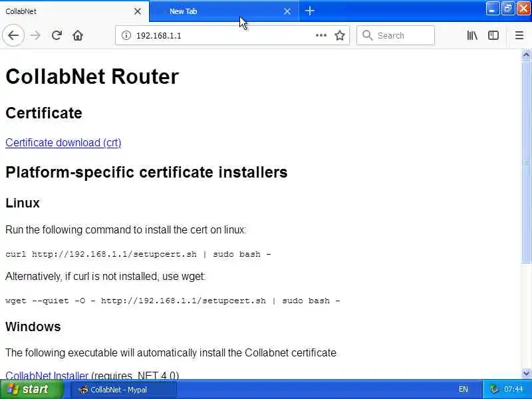
Task: Click the Windows section heading
Action: (x=33, y=327)
